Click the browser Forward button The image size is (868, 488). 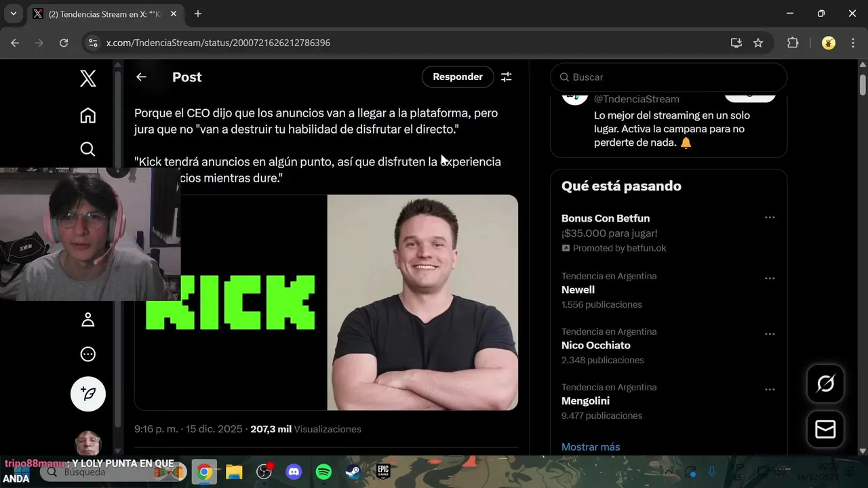pyautogui.click(x=39, y=43)
